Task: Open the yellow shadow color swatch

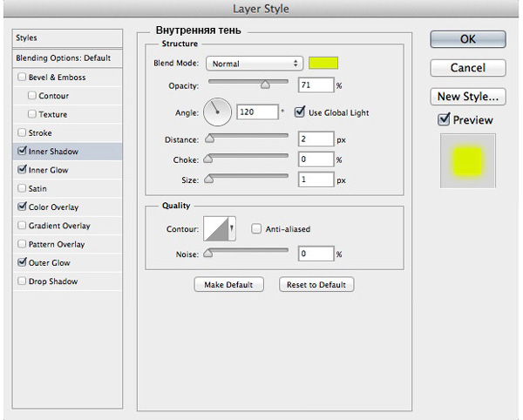Action: [323, 63]
